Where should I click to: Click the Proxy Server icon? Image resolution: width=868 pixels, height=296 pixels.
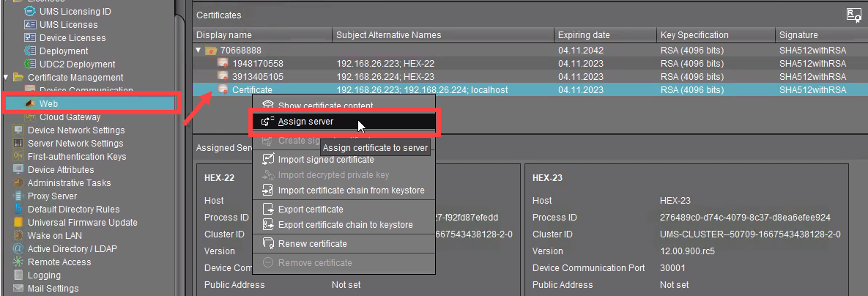[18, 196]
